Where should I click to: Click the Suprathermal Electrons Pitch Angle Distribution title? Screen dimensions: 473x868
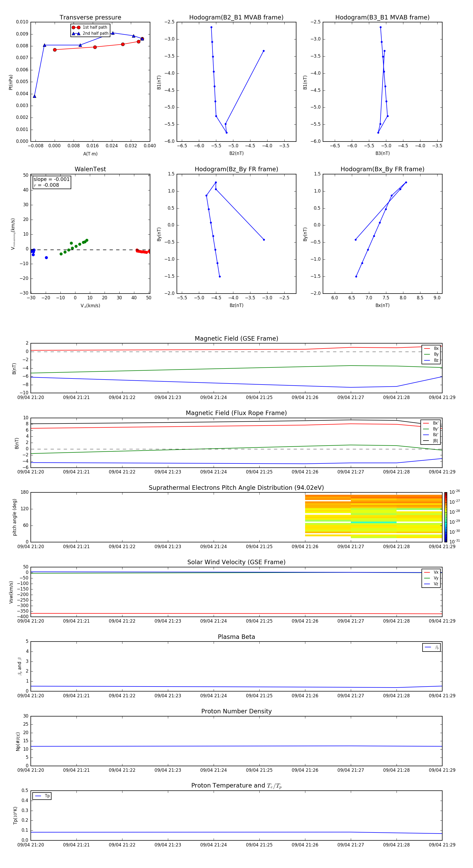click(236, 488)
